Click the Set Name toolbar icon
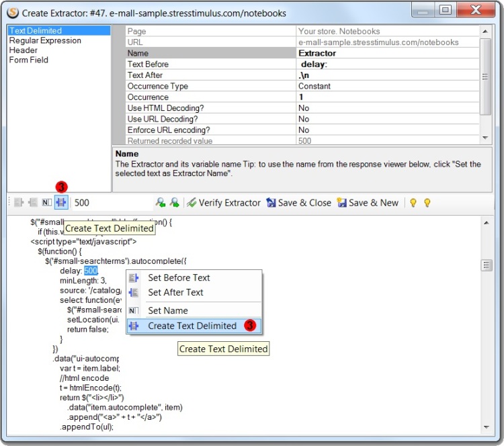This screenshot has width=504, height=446. [x=47, y=202]
